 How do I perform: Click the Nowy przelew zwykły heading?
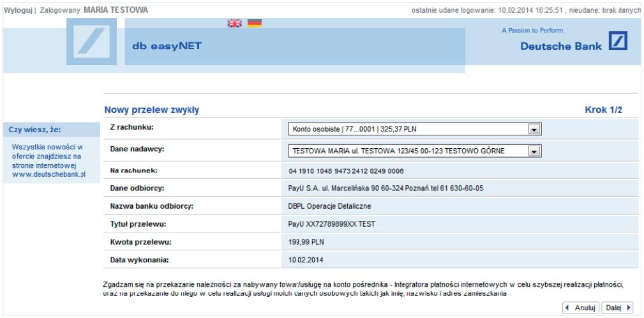151,110
